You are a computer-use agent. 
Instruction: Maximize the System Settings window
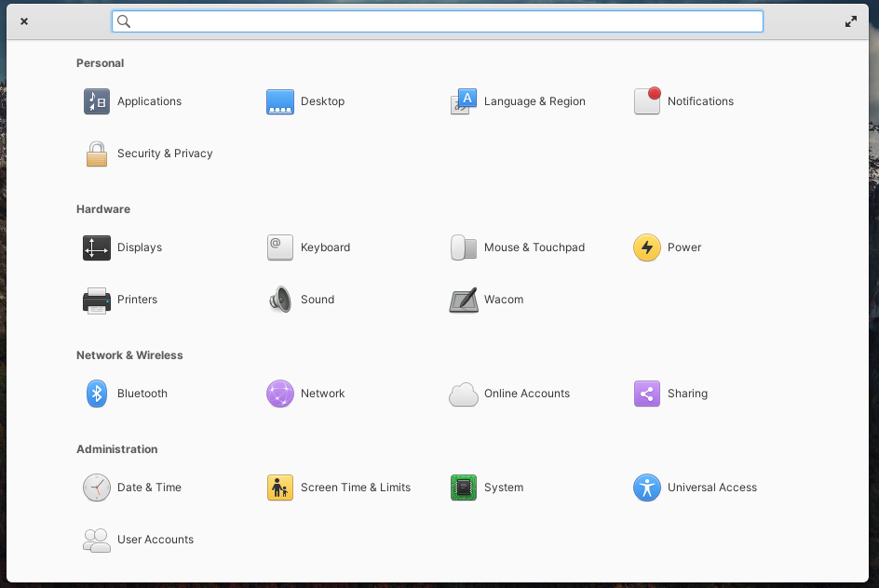coord(851,21)
